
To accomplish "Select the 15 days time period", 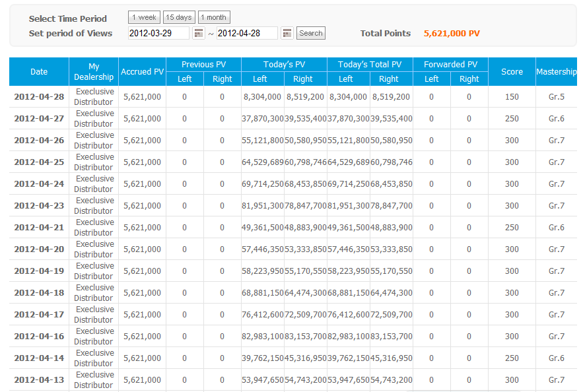I will pos(179,17).
